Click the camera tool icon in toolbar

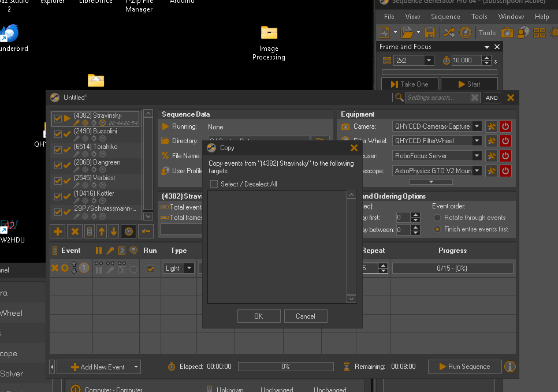coord(507,32)
